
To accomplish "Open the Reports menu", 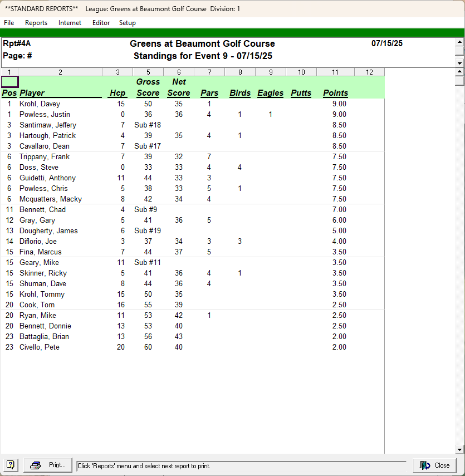I will [x=36, y=23].
